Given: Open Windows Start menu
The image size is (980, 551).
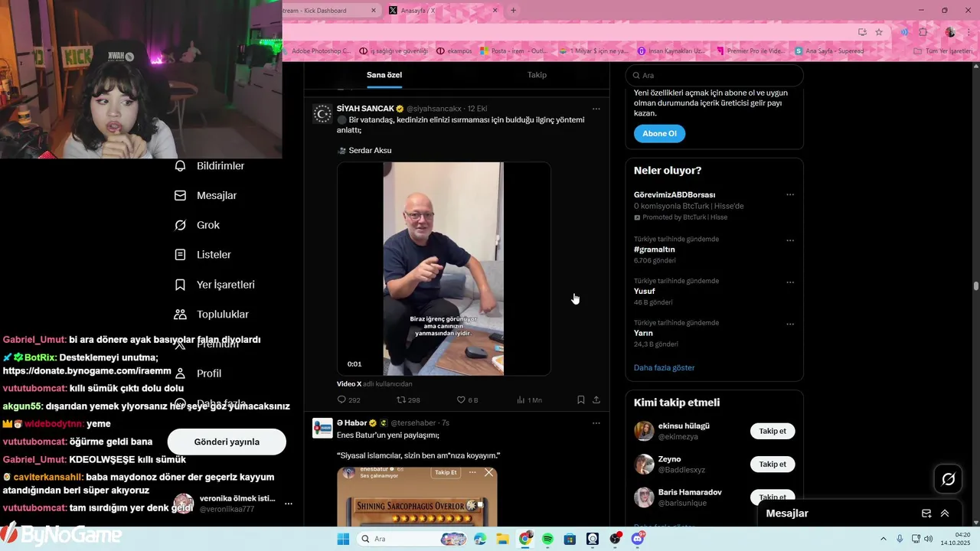Looking at the screenshot, I should pos(343,539).
